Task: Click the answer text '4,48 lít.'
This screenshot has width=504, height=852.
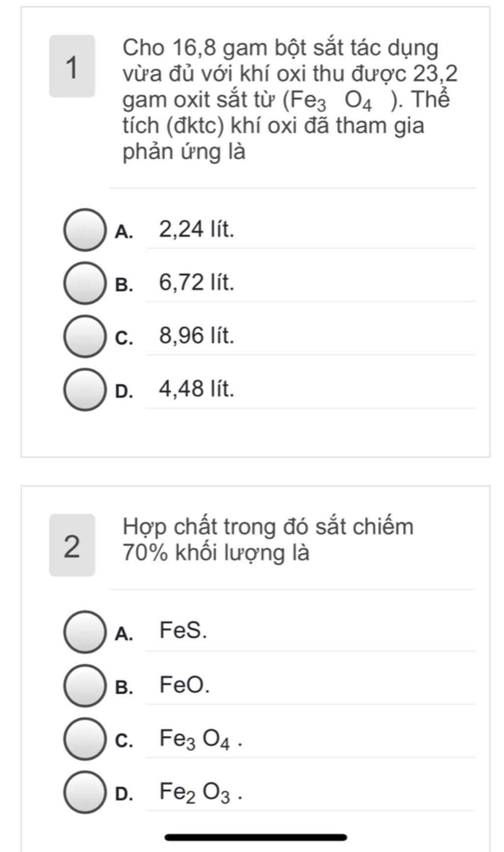Action: click(196, 389)
